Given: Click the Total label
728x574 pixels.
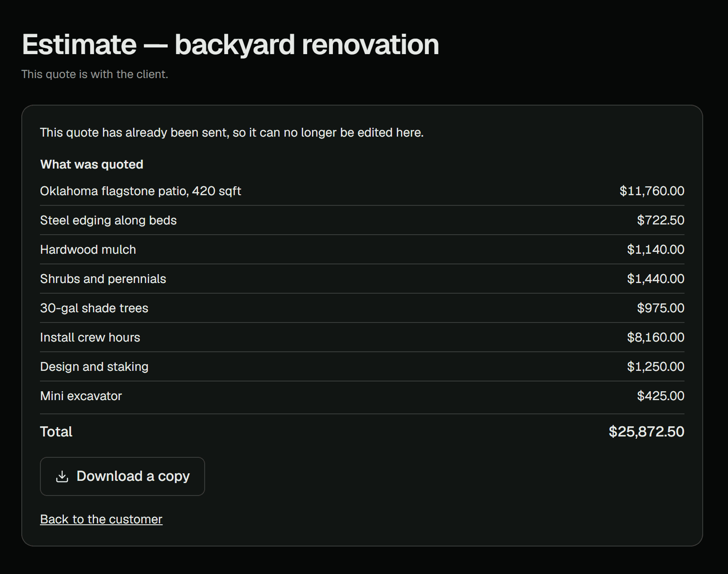Looking at the screenshot, I should coord(56,432).
